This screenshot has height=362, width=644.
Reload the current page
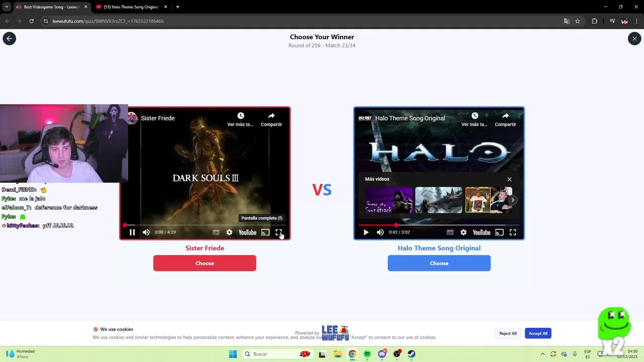point(31,21)
